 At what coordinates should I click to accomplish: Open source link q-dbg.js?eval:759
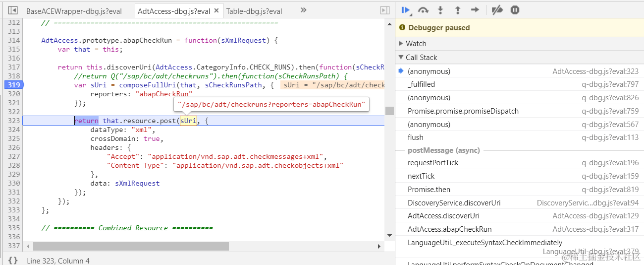pyautogui.click(x=610, y=111)
